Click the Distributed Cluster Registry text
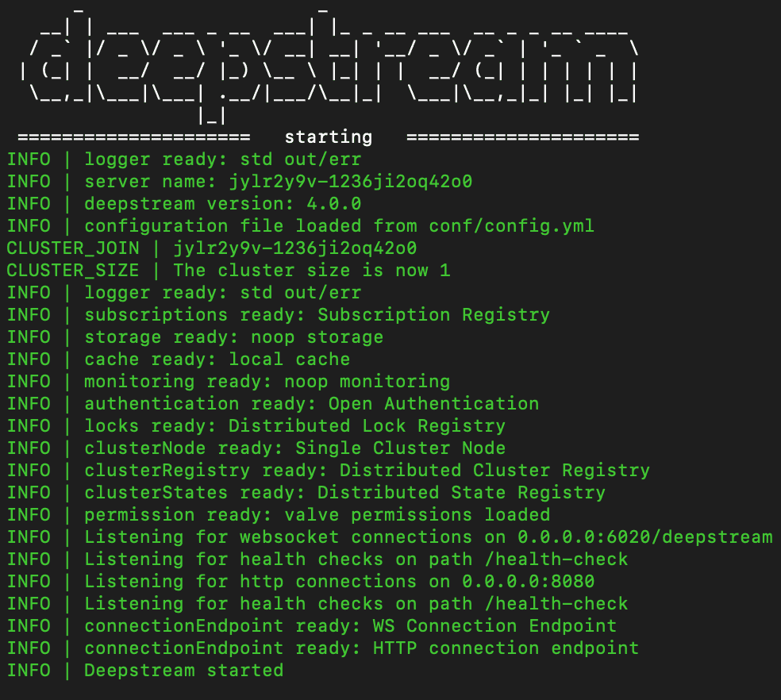 (x=494, y=471)
